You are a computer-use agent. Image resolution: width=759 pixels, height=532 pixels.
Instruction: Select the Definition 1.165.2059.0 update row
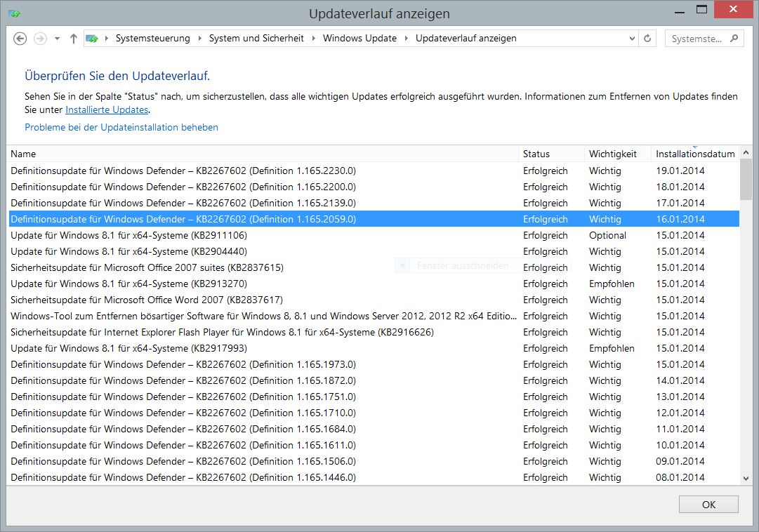[374, 219]
